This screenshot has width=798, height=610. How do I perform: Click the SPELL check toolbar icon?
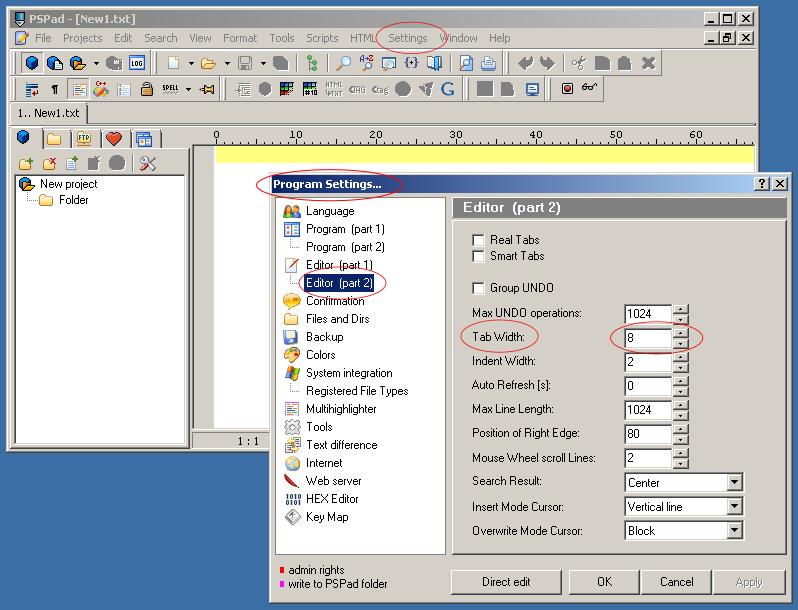click(x=170, y=89)
